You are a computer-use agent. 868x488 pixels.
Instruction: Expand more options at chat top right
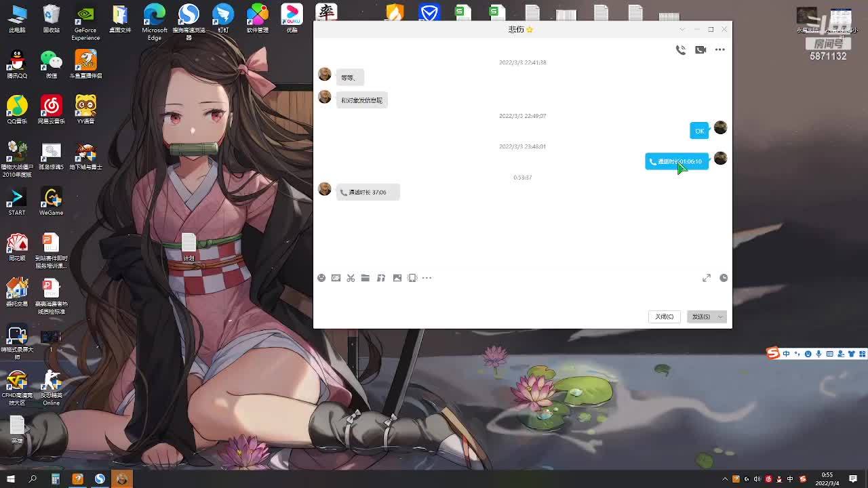(x=720, y=49)
